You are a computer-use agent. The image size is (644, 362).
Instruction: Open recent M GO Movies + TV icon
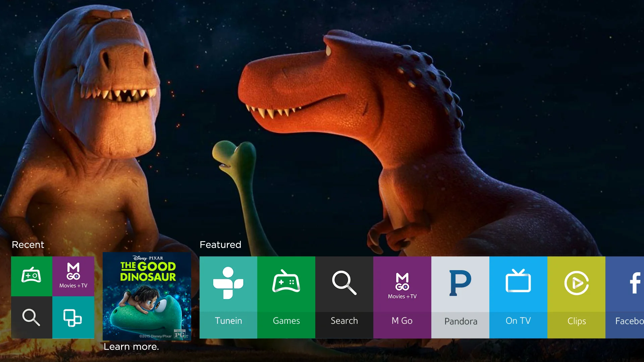73,276
